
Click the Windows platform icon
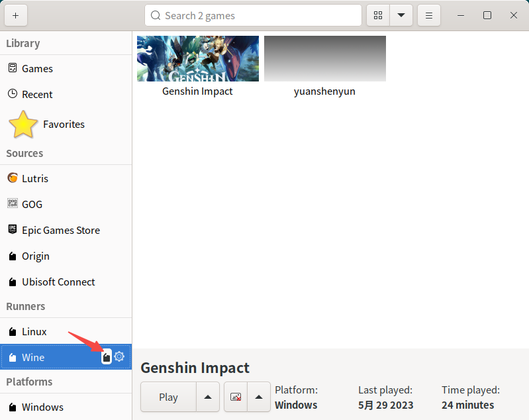pyautogui.click(x=13, y=407)
